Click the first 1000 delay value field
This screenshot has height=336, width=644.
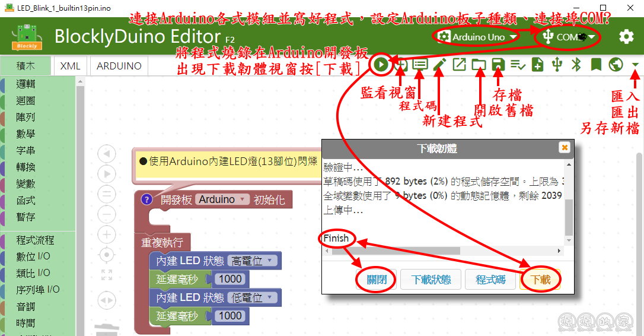click(x=230, y=279)
